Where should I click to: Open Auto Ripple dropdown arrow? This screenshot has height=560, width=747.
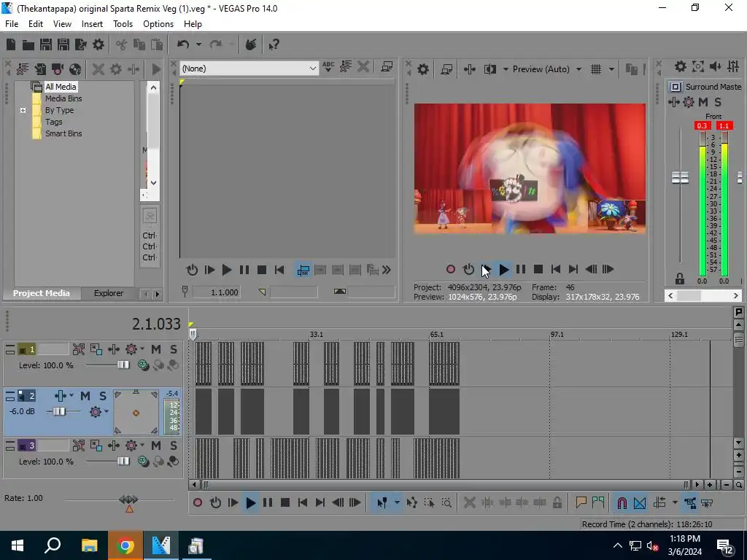tap(675, 502)
